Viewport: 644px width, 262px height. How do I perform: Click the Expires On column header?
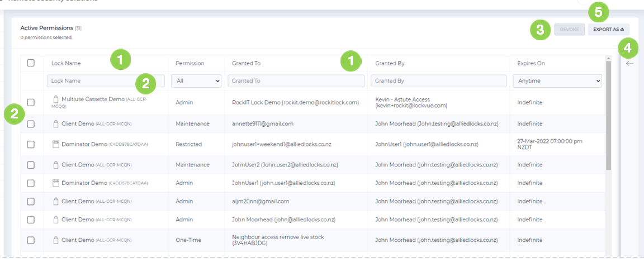[531, 63]
